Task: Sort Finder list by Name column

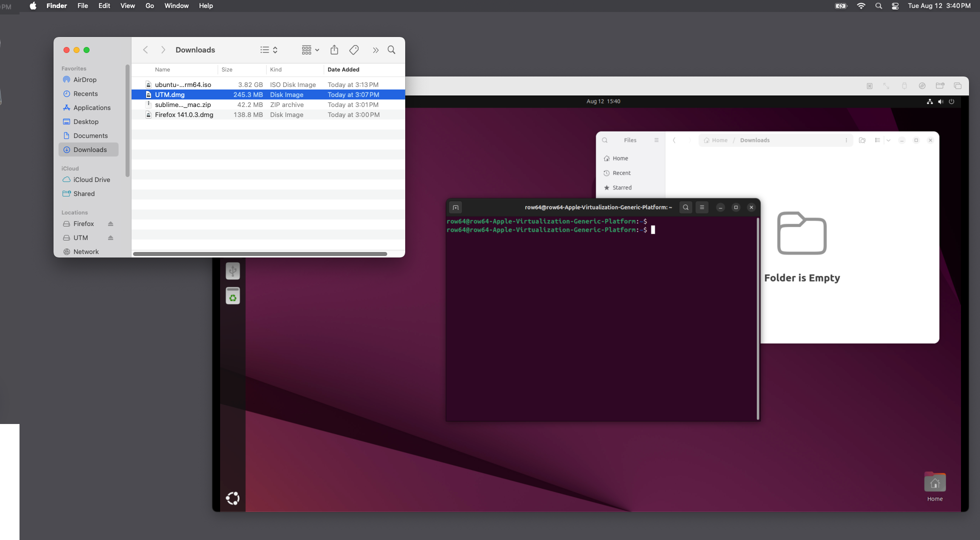Action: [x=163, y=69]
